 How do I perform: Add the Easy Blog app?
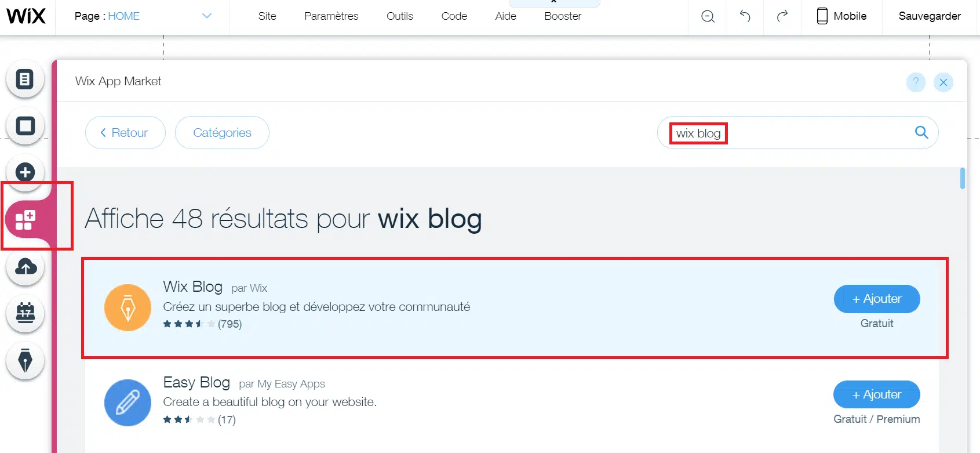point(877,394)
